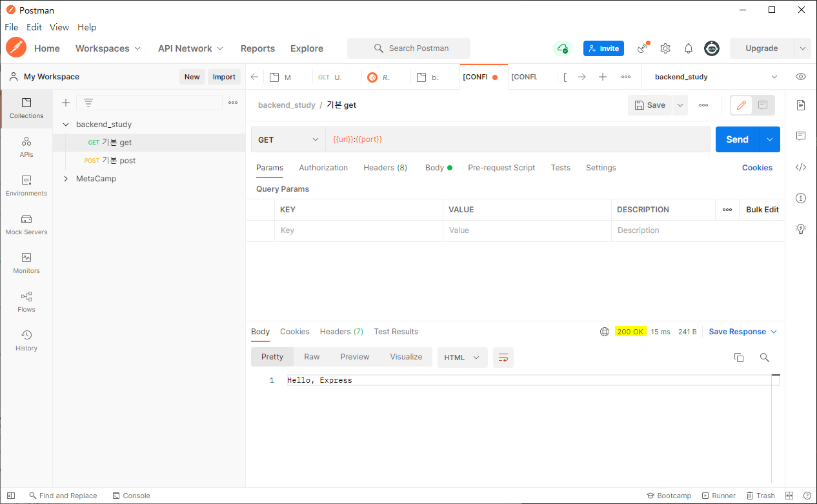Screen dimensions: 817x504
Task: Open the Edit menu
Action: point(34,27)
